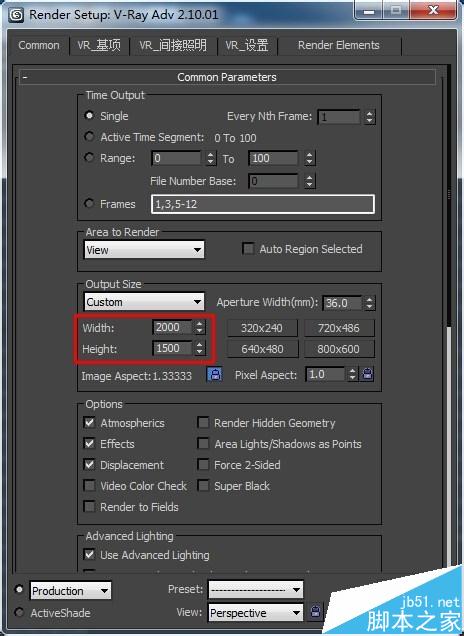Toggle the Pixel Aspect lock icon
The image size is (464, 636).
[x=367, y=374]
